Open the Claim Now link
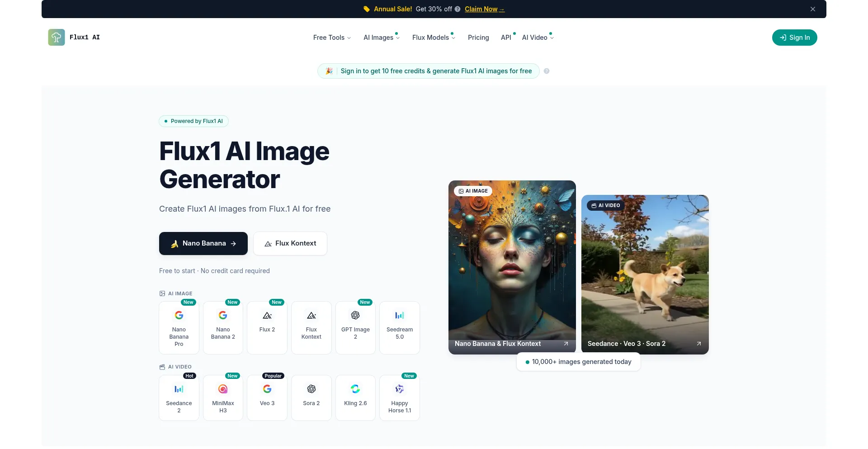The height and width of the screenshot is (449, 868). pyautogui.click(x=485, y=9)
